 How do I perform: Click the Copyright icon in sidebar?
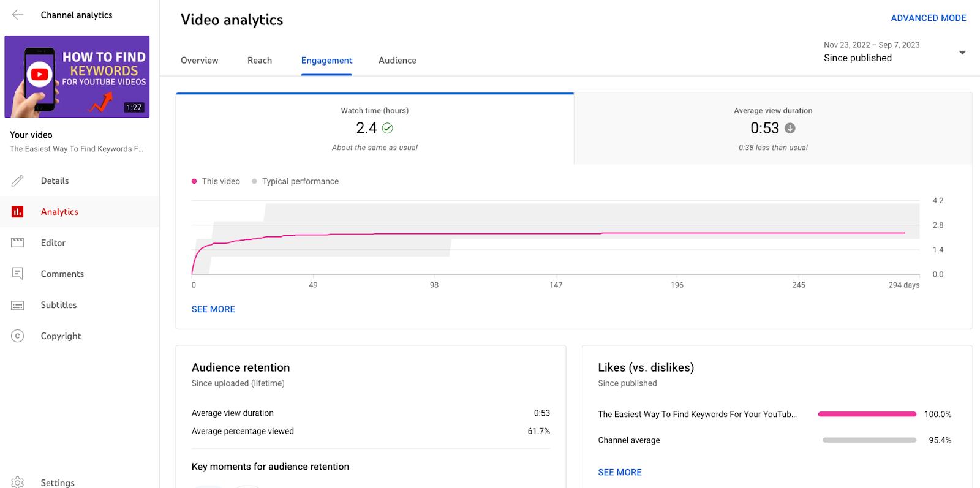[x=18, y=336]
